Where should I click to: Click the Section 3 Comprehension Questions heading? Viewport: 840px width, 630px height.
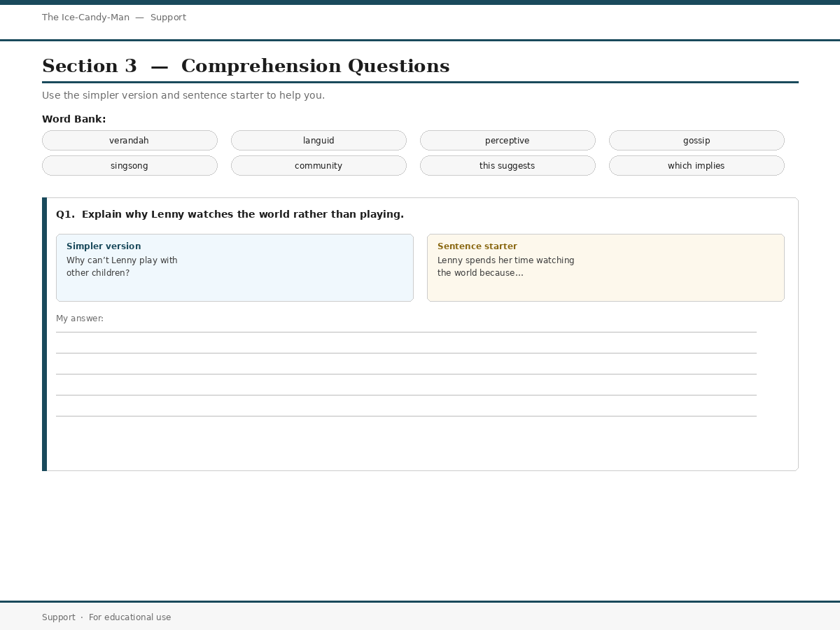tap(246, 66)
